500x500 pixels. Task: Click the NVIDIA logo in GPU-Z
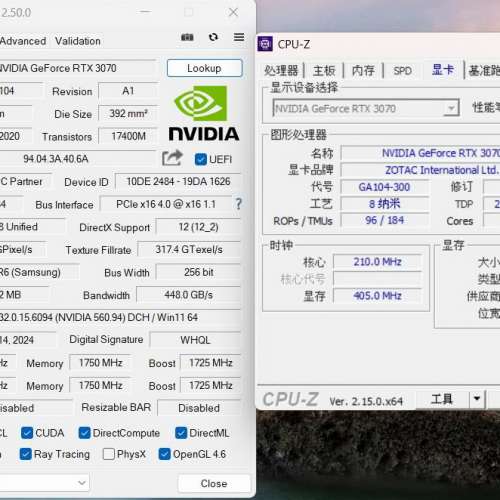click(x=204, y=113)
